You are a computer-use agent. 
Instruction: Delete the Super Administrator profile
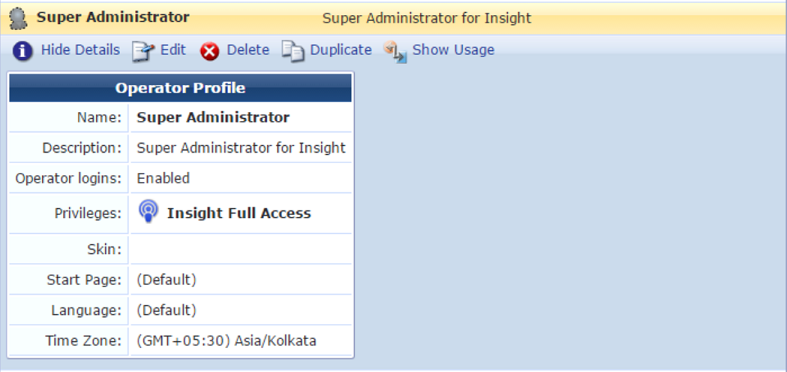point(248,50)
